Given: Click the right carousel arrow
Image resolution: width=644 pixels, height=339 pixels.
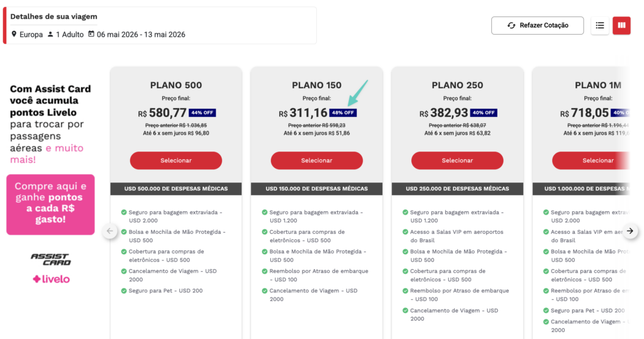Looking at the screenshot, I should (630, 231).
